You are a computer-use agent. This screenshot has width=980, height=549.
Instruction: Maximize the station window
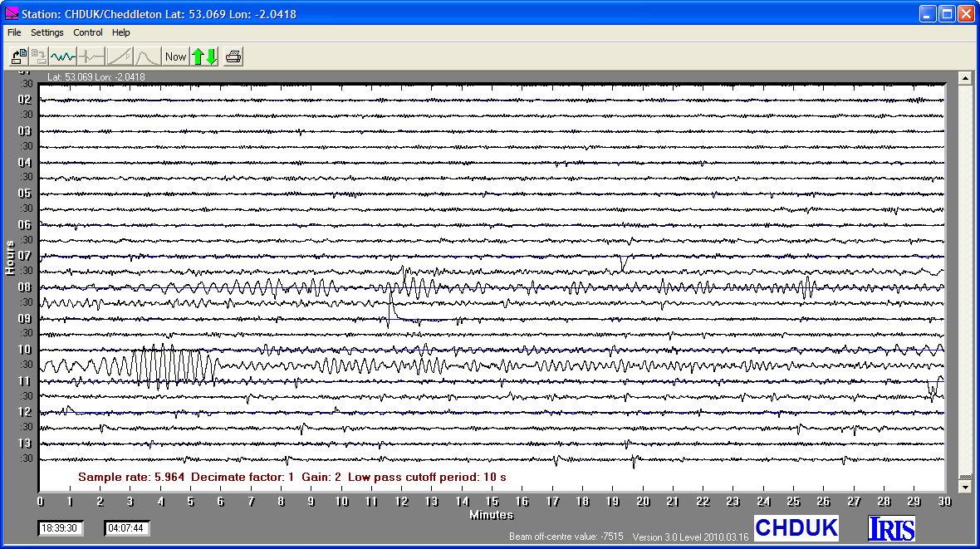tap(947, 14)
